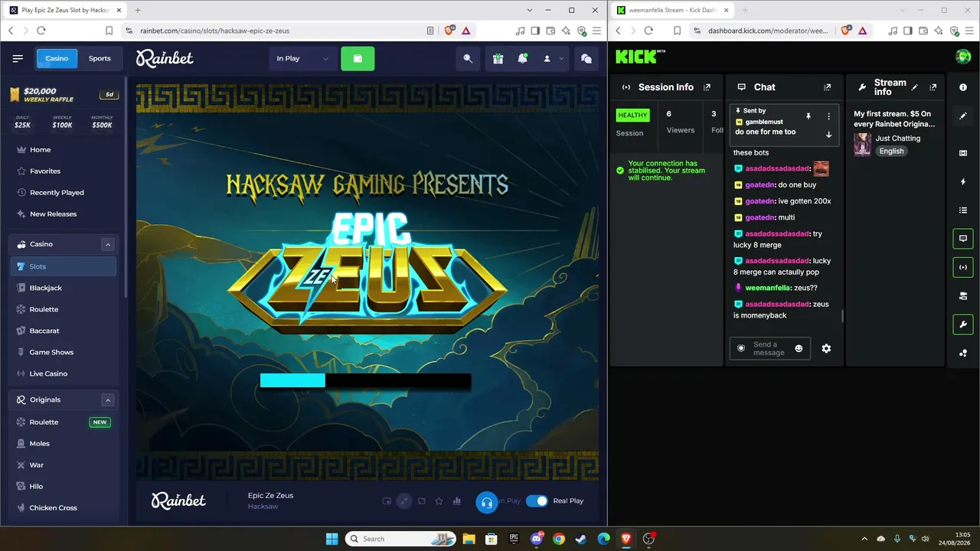Open Windows Start menu
Viewport: 980px width, 551px height.
[x=332, y=539]
